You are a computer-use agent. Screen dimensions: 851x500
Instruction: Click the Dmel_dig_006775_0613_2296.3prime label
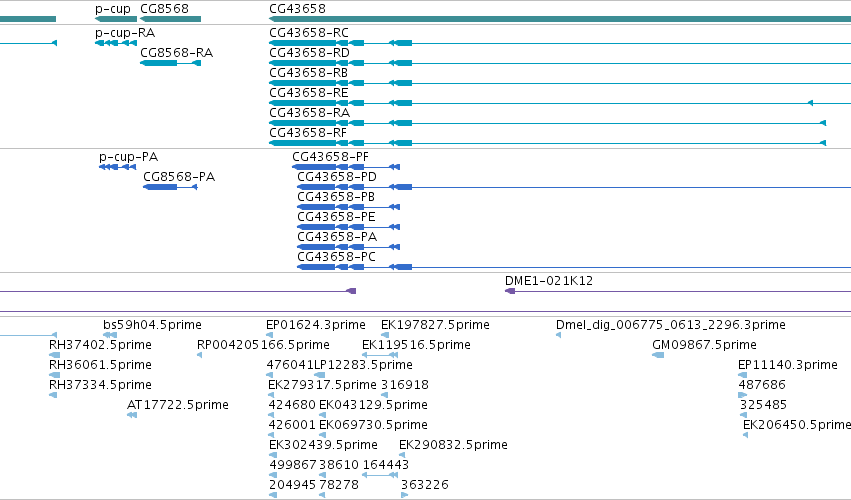coord(671,325)
